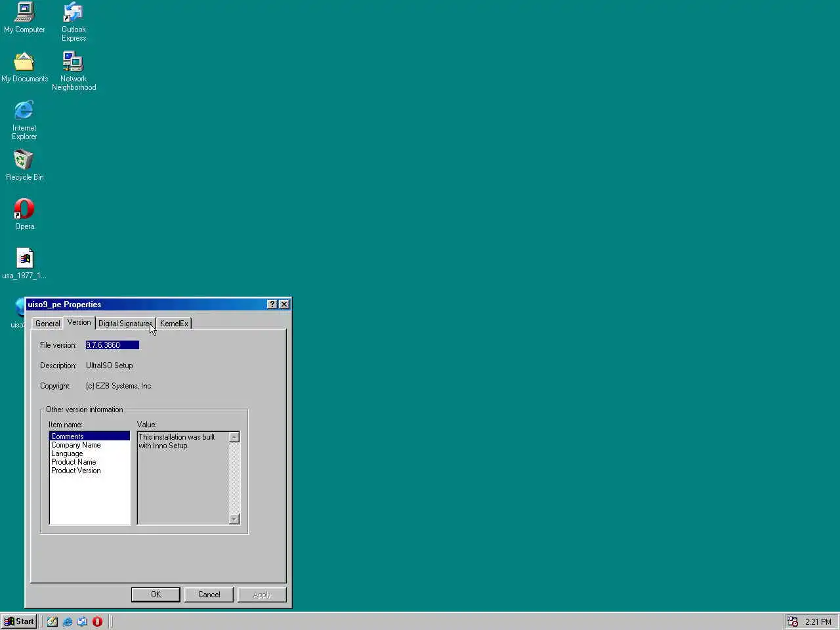The width and height of the screenshot is (840, 630).
Task: Select the usa_1877_1... file icon
Action: point(24,264)
